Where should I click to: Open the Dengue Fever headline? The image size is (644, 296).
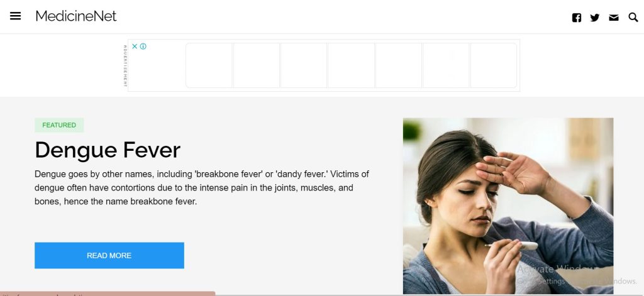coord(108,150)
